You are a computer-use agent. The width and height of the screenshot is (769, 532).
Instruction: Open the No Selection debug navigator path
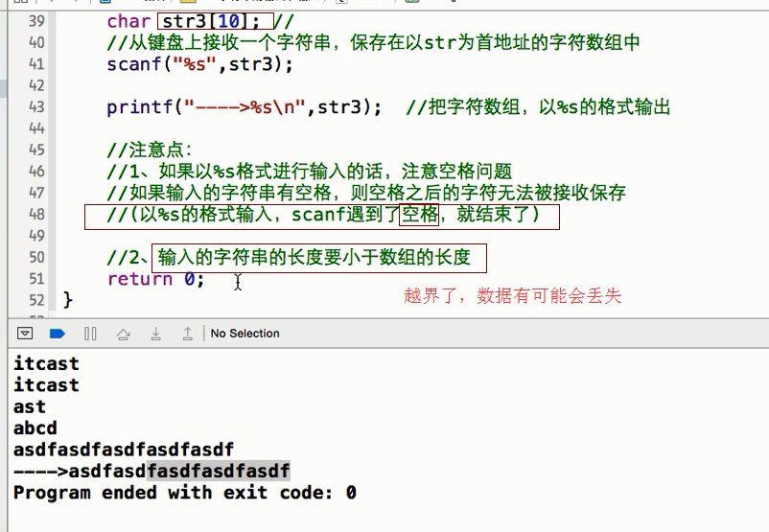coord(245,334)
